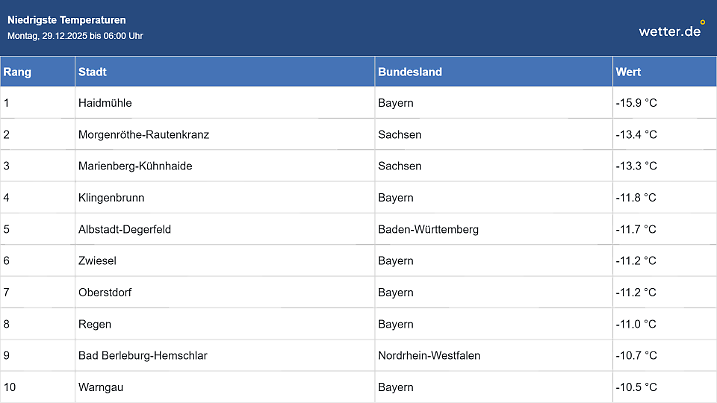This screenshot has width=717, height=403.
Task: Click the -15.9 °C temperature value
Action: pyautogui.click(x=636, y=103)
